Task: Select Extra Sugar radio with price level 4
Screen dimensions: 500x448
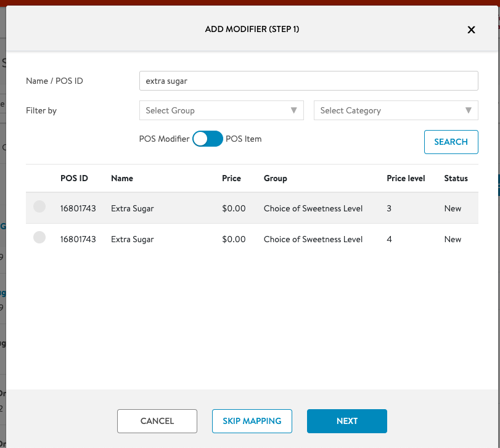Action: 39,238
